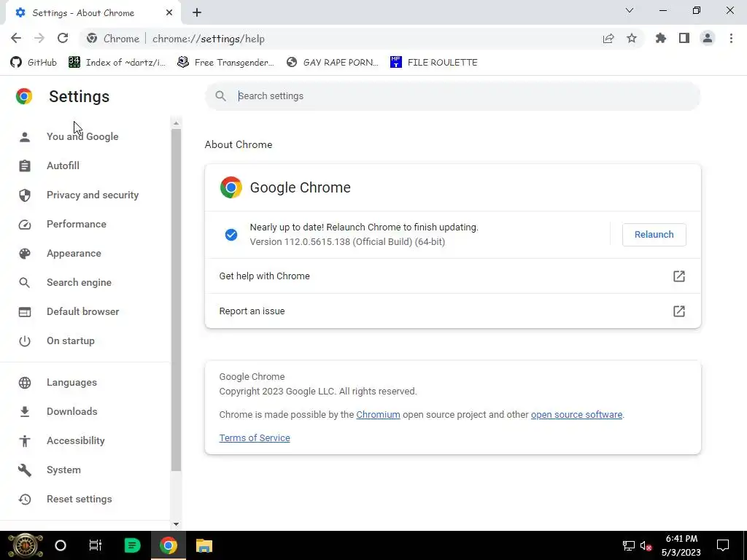Click the Settings page Chrome logo

coord(24,96)
